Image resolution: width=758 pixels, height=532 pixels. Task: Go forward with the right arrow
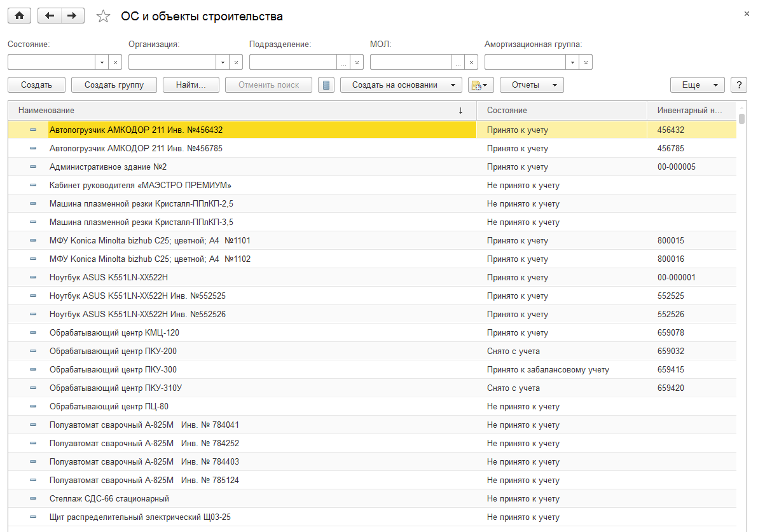[73, 16]
